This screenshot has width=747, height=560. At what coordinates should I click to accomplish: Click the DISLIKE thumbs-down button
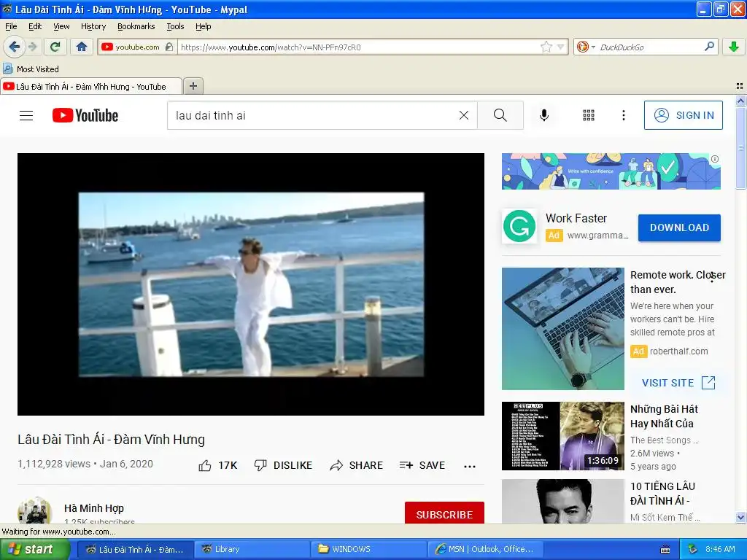click(283, 465)
